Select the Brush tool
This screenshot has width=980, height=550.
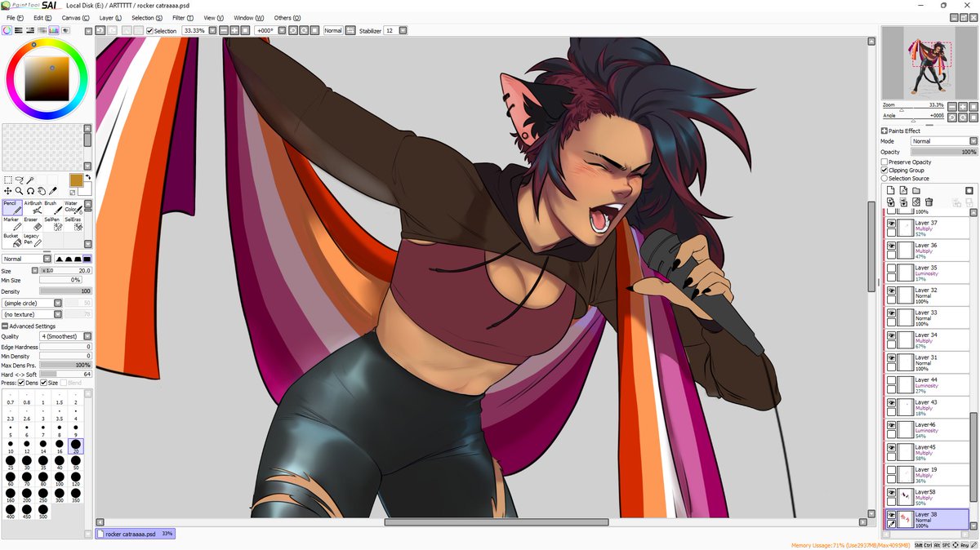click(x=52, y=207)
